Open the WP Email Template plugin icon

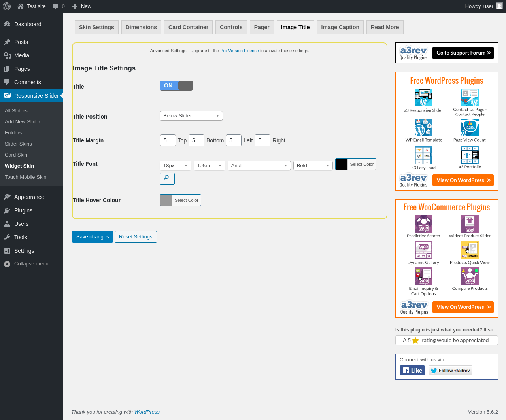423,128
